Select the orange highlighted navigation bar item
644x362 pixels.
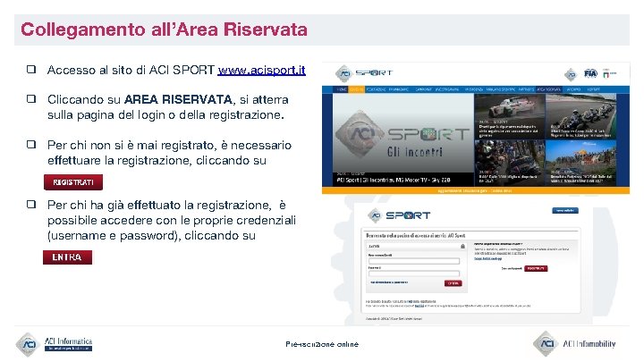click(x=357, y=89)
